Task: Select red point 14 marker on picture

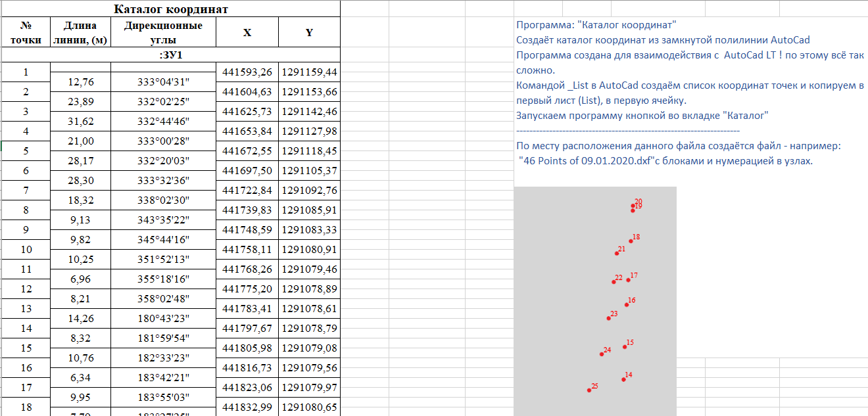Action: coord(623,379)
